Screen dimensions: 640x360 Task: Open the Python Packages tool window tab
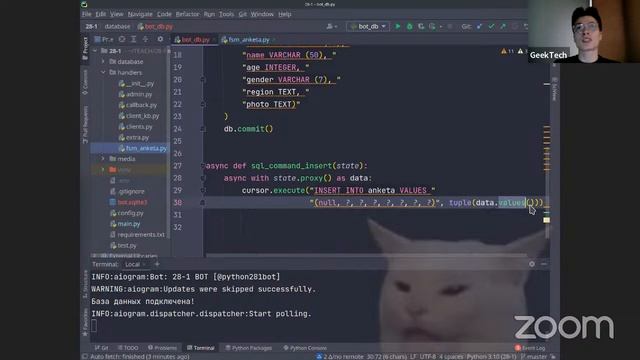click(248, 348)
